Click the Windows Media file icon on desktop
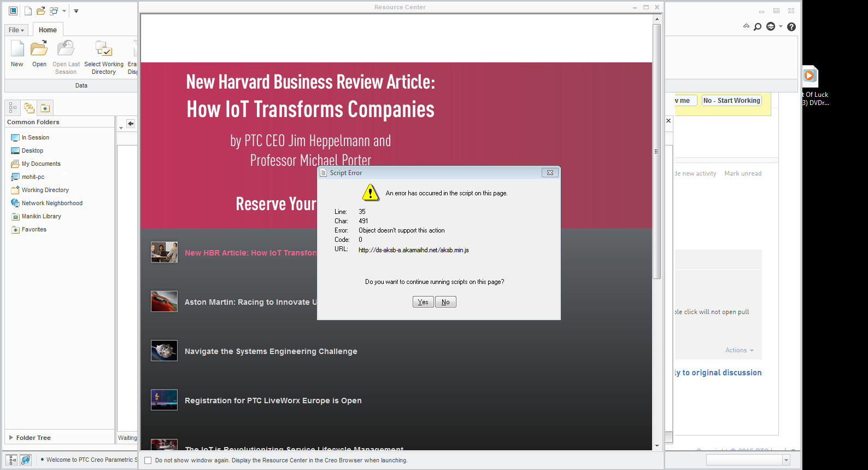The width and height of the screenshot is (868, 470). pyautogui.click(x=810, y=76)
